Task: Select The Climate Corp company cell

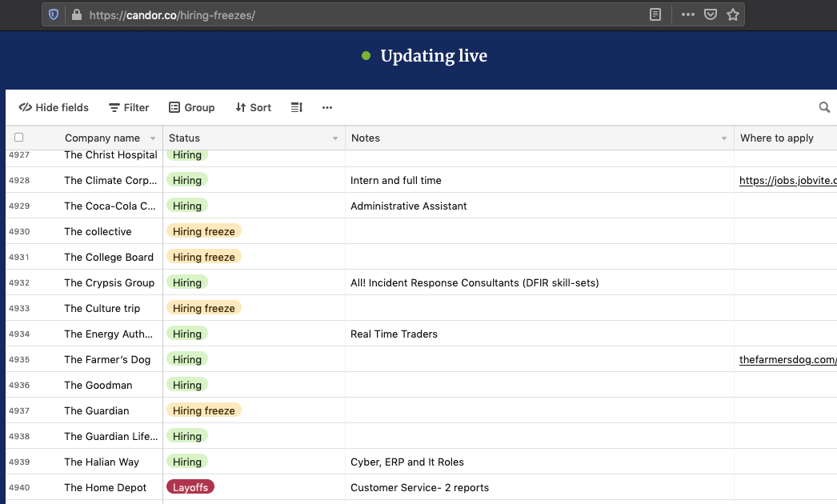Action: click(110, 180)
